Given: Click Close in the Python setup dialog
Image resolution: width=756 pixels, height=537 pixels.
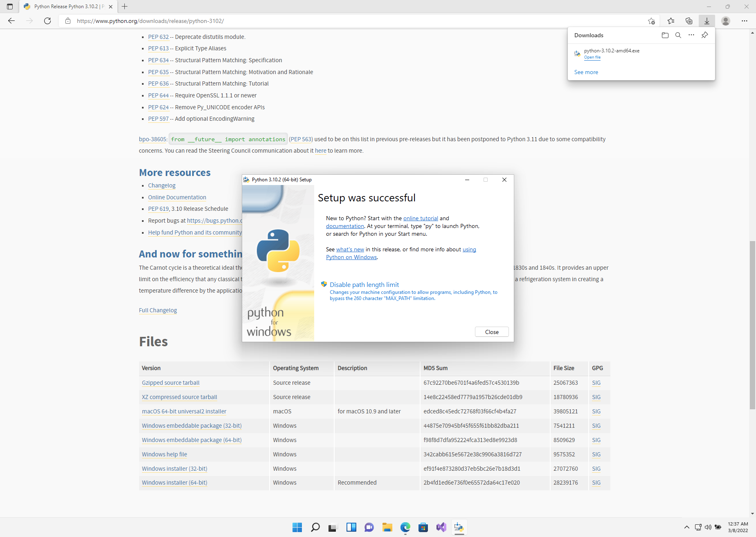Looking at the screenshot, I should coord(491,332).
